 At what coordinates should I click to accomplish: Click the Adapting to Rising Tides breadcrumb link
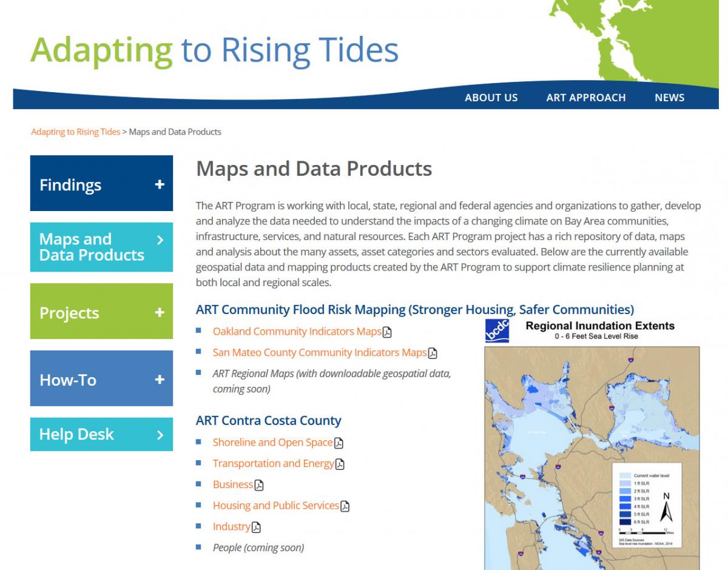76,132
